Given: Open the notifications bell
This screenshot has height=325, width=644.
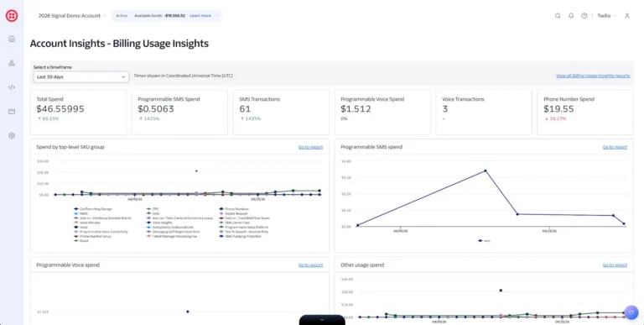Looking at the screenshot, I should click(x=571, y=16).
